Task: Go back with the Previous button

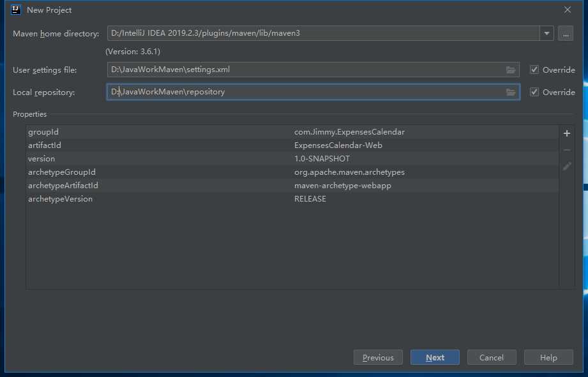Action: tap(378, 357)
